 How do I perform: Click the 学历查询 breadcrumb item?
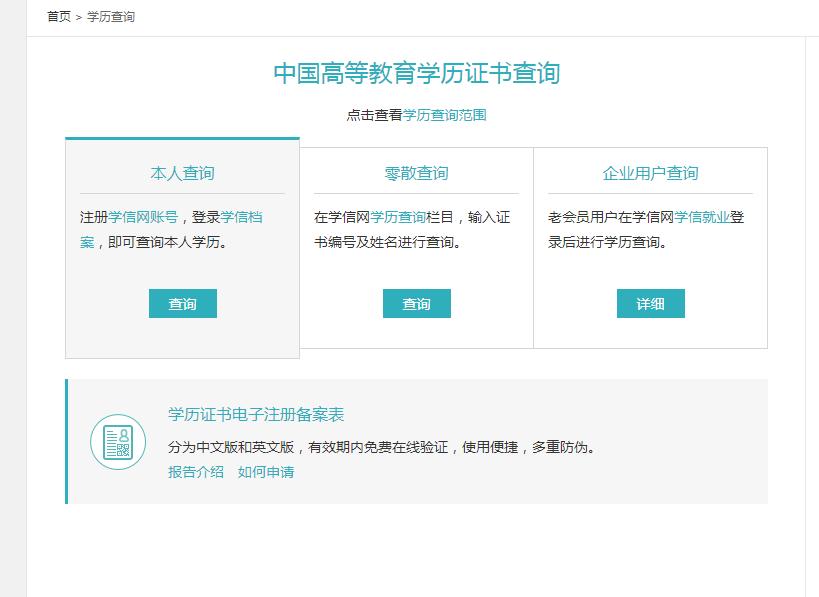point(111,16)
